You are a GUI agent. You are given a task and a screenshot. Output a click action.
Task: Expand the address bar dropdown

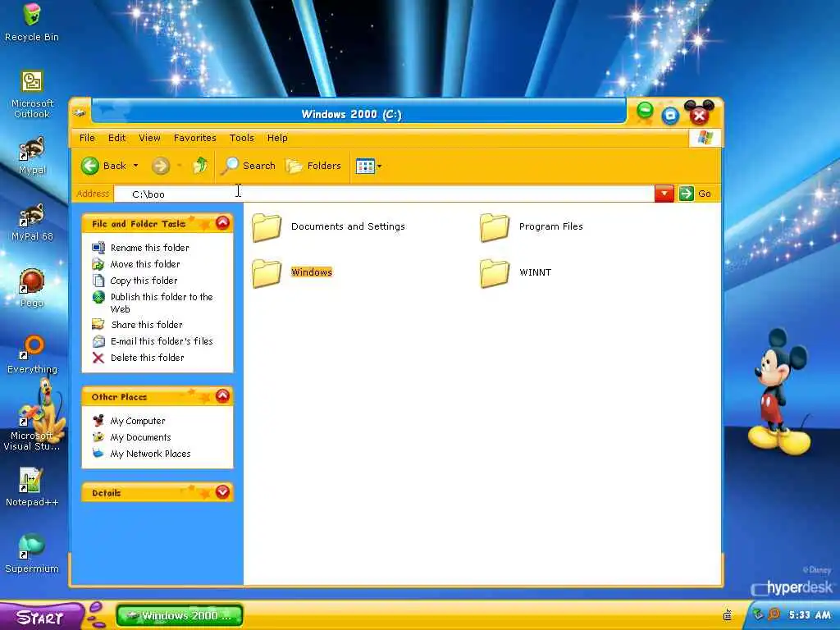(664, 194)
